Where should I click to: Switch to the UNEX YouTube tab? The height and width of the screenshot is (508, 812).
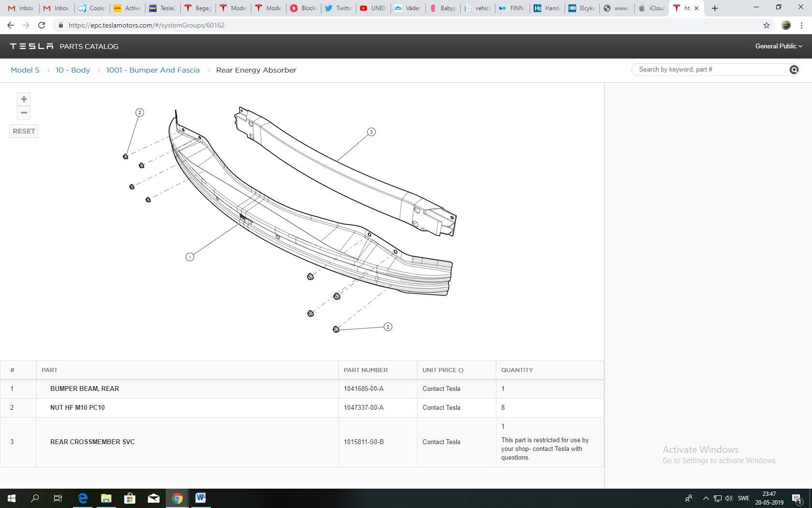tap(374, 8)
